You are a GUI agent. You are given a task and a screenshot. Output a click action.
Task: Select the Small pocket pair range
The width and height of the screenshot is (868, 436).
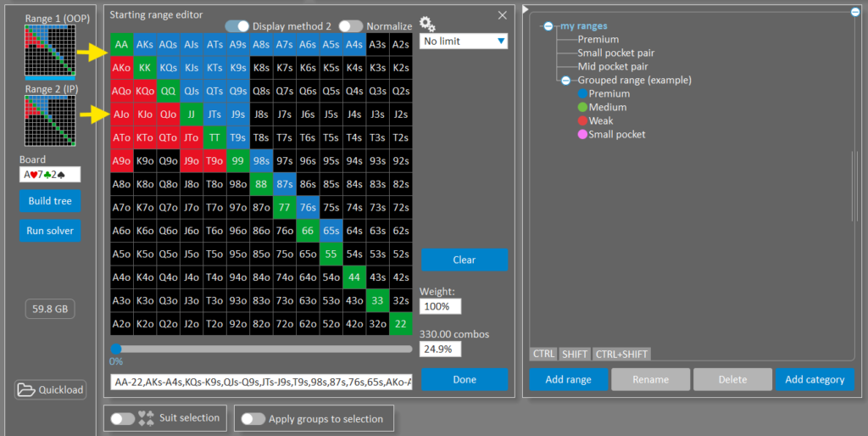(x=615, y=53)
